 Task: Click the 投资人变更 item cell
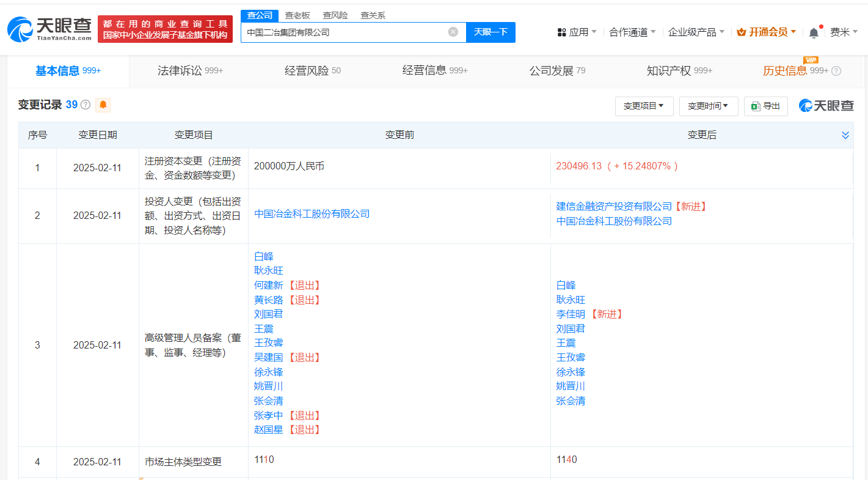point(193,216)
